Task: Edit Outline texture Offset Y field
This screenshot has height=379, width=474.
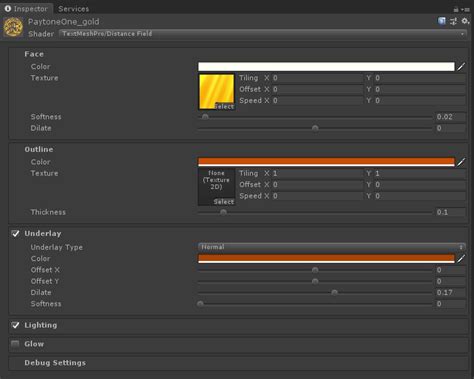Action: [x=420, y=185]
